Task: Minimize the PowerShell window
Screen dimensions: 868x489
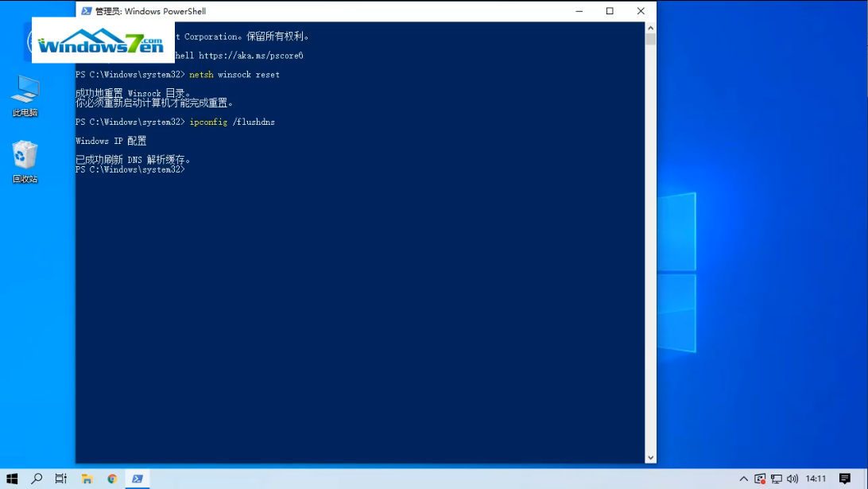Action: point(579,11)
